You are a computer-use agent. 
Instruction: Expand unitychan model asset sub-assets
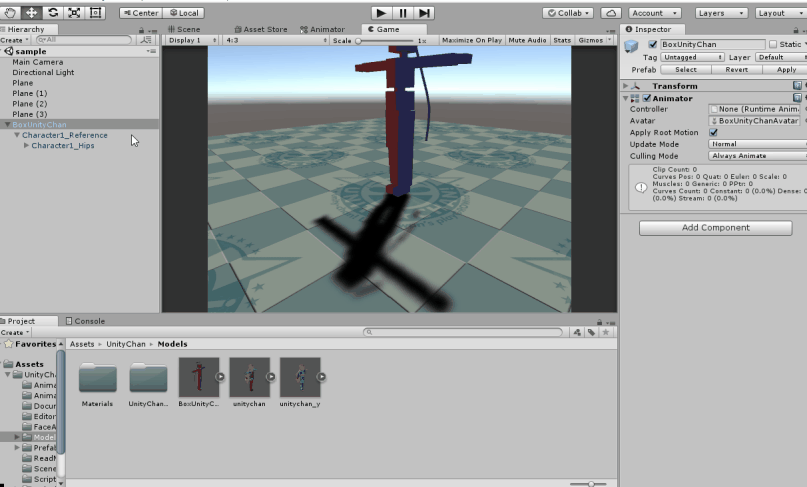270,377
